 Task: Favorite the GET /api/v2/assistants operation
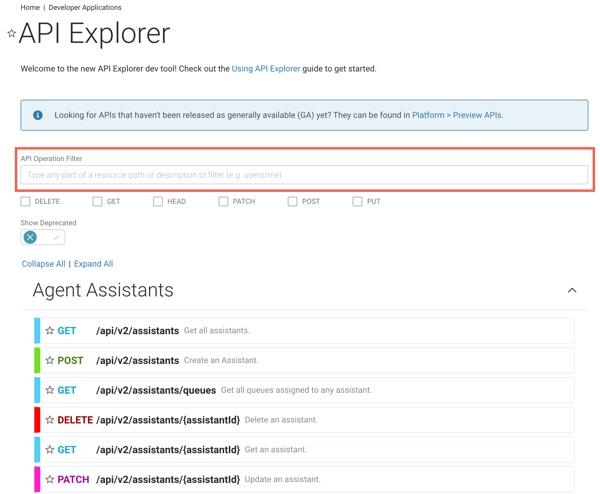tap(49, 331)
